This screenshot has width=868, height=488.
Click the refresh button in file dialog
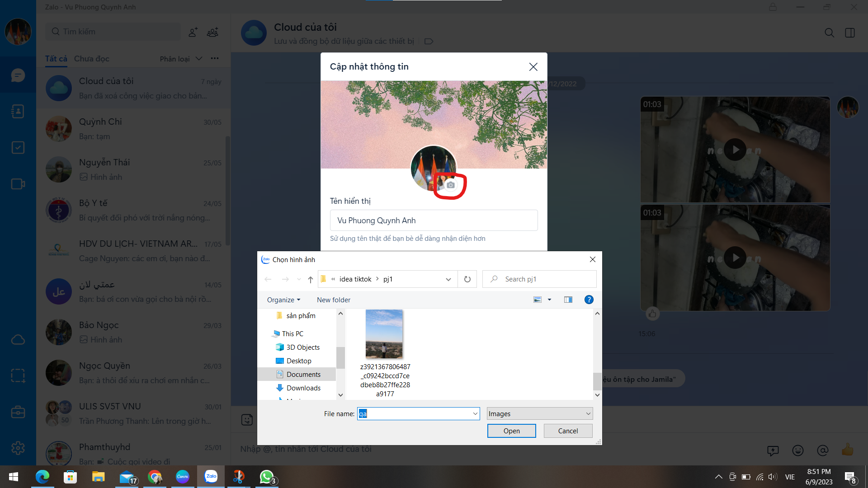point(467,279)
